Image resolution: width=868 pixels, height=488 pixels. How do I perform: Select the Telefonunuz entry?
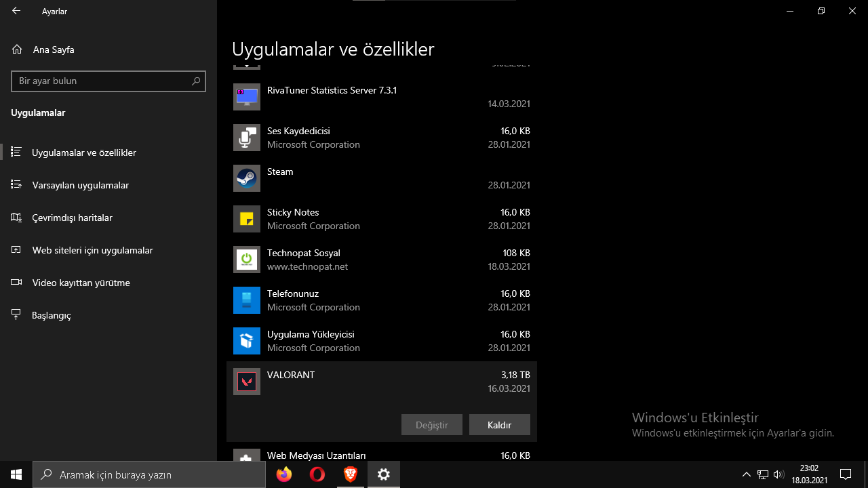(382, 300)
